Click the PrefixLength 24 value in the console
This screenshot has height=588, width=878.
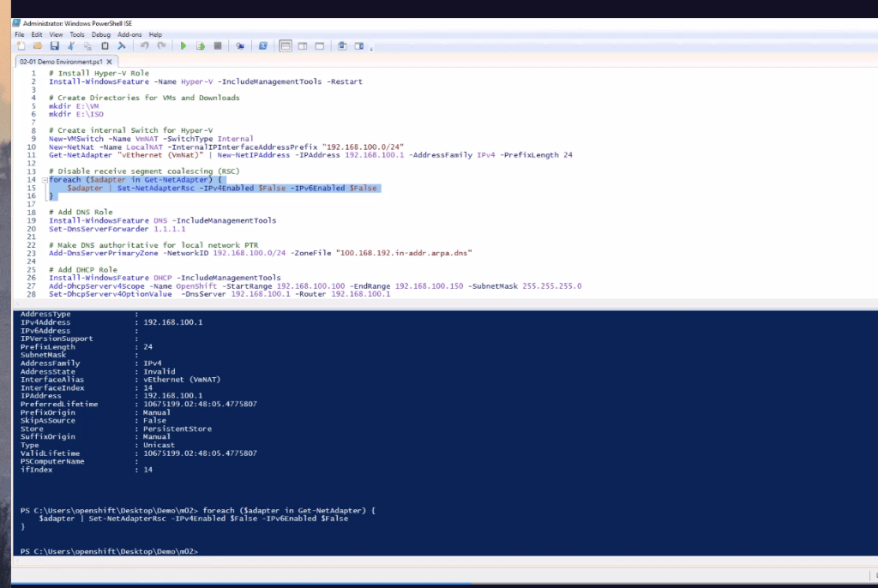pyautogui.click(x=147, y=347)
